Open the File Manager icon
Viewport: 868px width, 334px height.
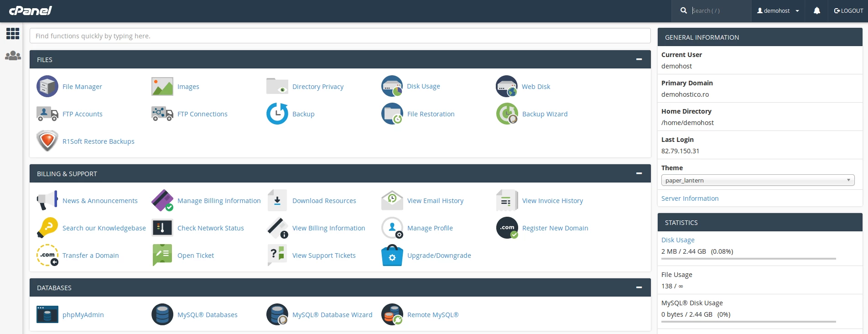[x=47, y=86]
